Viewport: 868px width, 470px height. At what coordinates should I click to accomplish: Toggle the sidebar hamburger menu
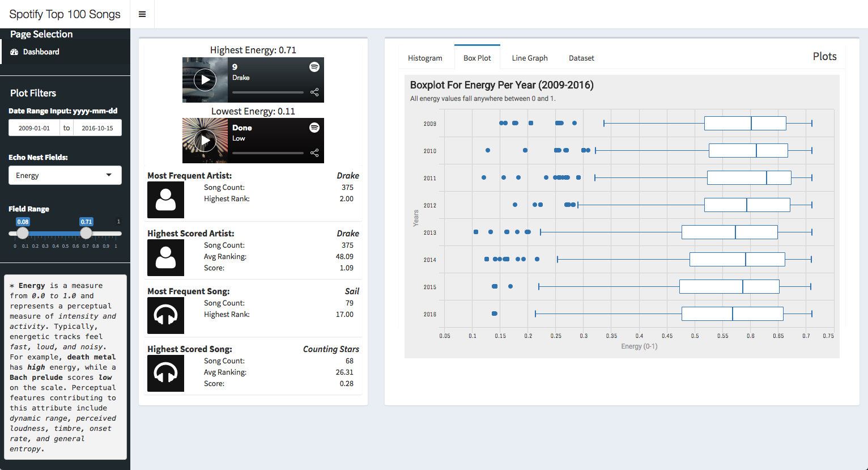click(142, 14)
